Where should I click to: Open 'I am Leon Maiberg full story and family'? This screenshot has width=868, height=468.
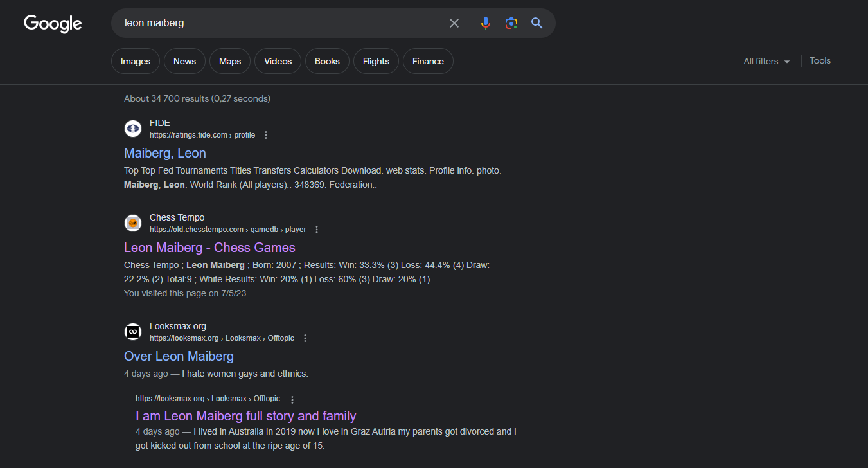click(x=246, y=416)
